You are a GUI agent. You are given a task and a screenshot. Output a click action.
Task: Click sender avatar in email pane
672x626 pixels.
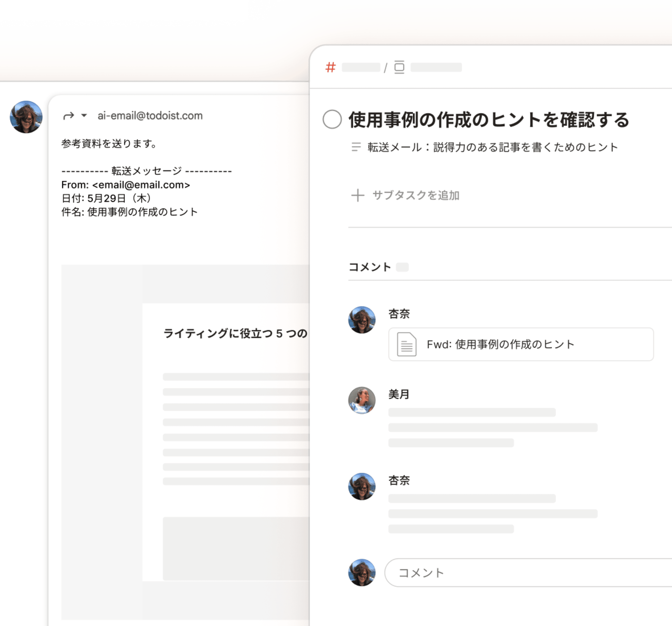click(26, 117)
